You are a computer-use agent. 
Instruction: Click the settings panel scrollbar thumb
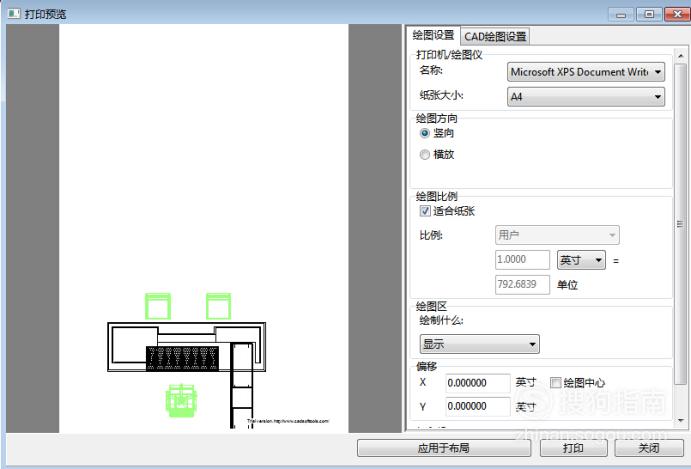[x=680, y=224]
